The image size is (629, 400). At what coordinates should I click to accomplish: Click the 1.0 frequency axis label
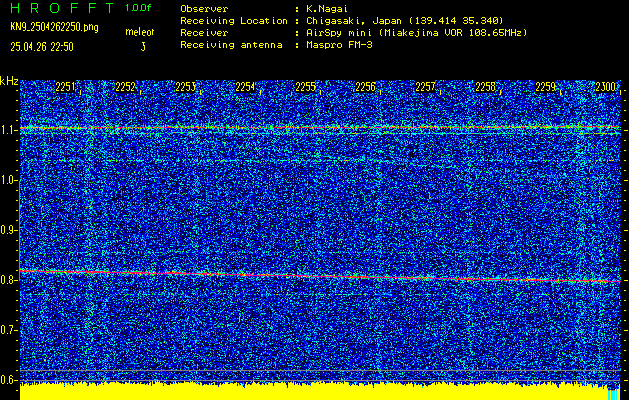pyautogui.click(x=8, y=181)
